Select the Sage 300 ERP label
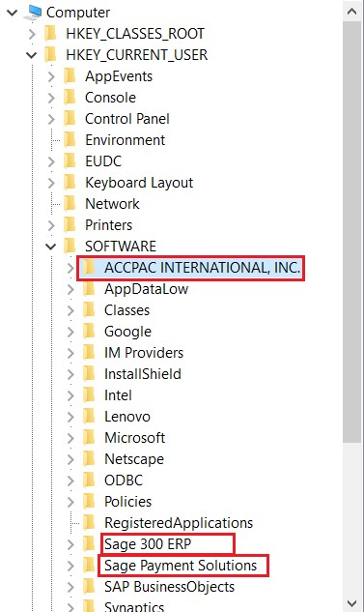364x612 pixels. (148, 544)
